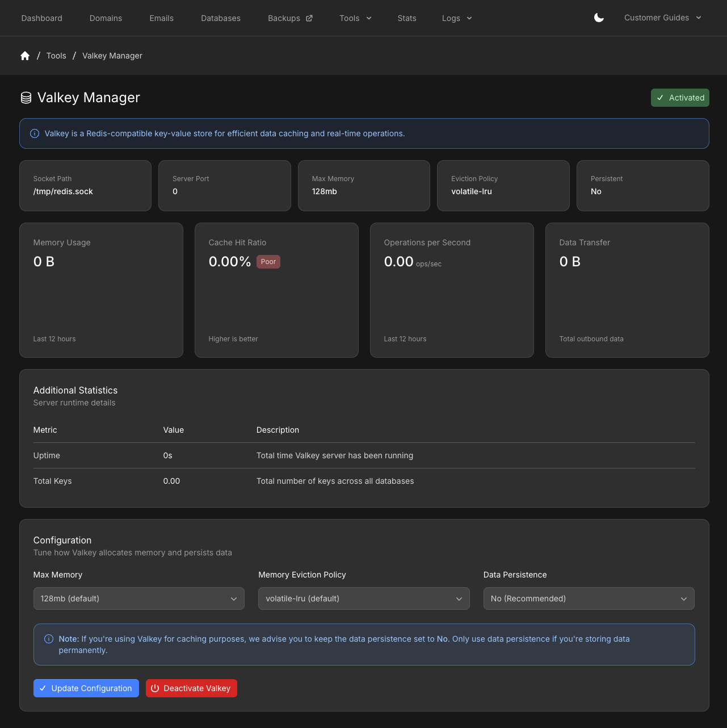The width and height of the screenshot is (727, 728).
Task: Click the Update Configuration button
Action: [x=86, y=688]
